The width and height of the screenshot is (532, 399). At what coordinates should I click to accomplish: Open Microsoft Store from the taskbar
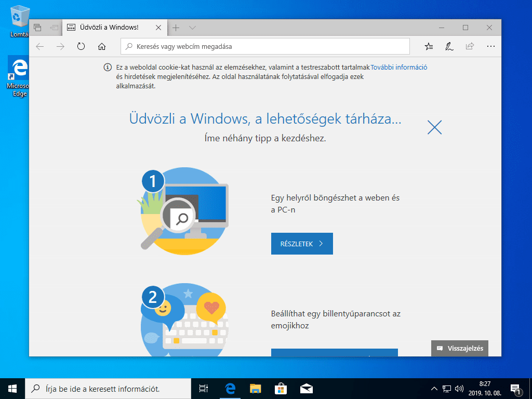(x=280, y=388)
